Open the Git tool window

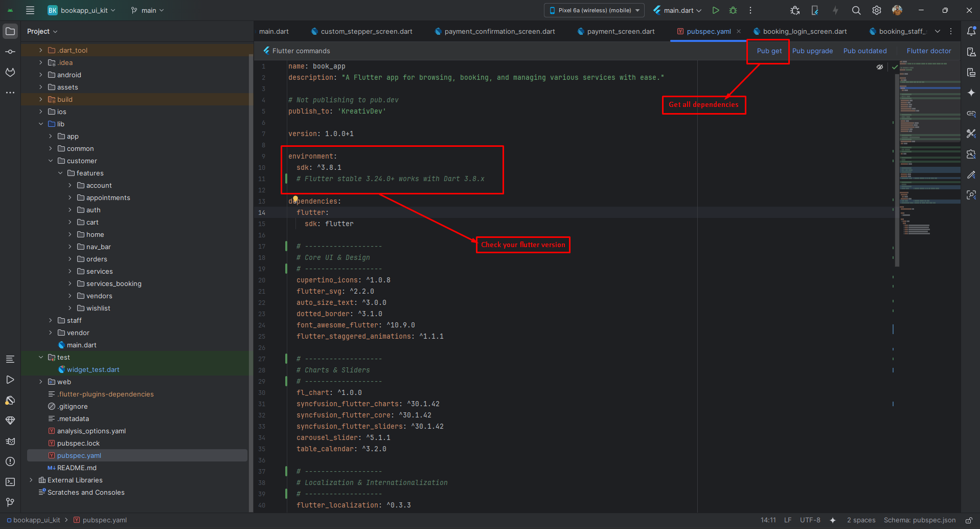(10, 502)
